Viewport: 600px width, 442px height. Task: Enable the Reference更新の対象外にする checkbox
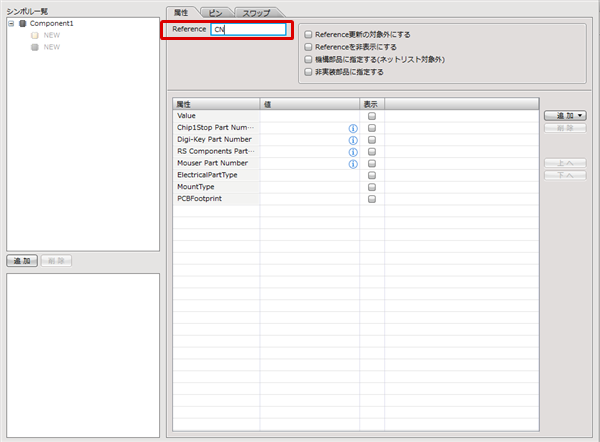(x=308, y=34)
